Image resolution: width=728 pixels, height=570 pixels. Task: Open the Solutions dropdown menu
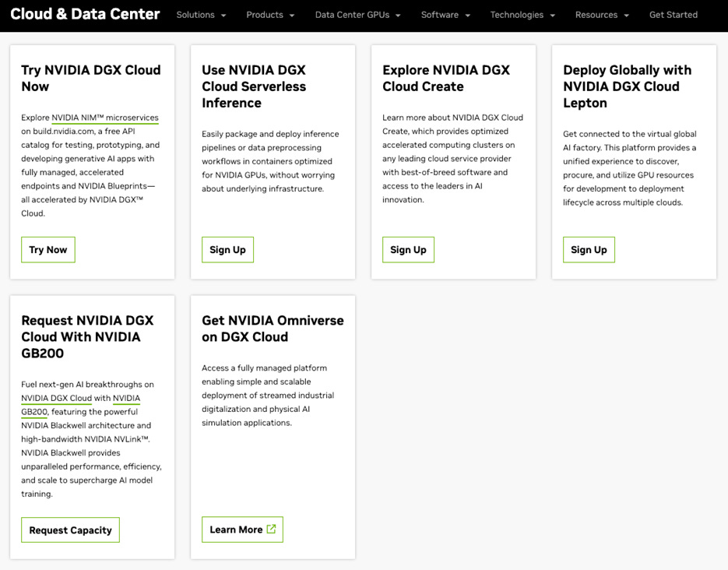tap(201, 15)
